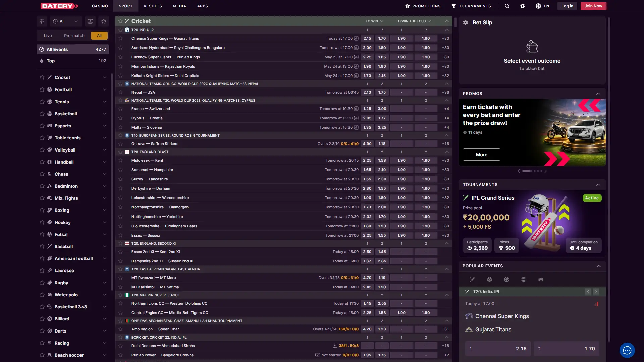Select esports gamepad icon in Popular Events
This screenshot has height=362, width=644.
pos(541,279)
